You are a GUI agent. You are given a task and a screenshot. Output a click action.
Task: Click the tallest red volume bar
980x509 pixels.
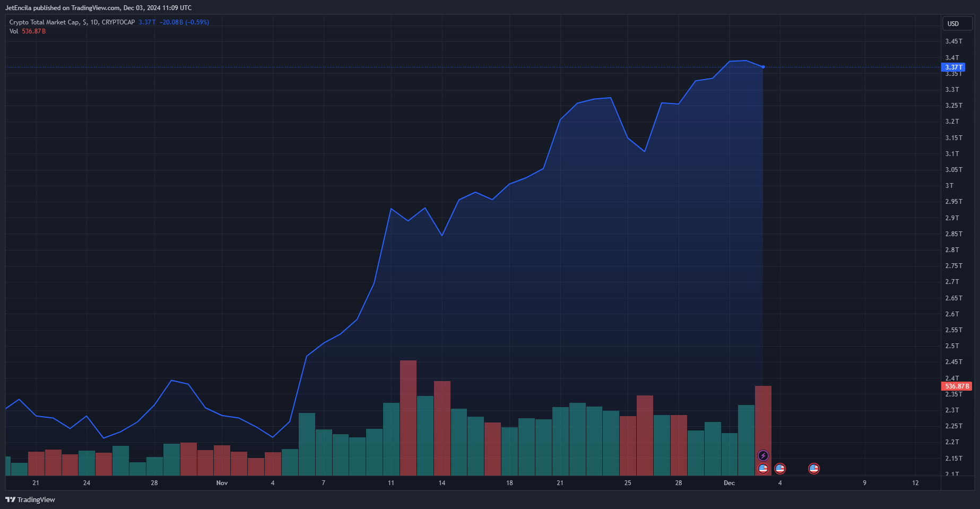[408, 417]
